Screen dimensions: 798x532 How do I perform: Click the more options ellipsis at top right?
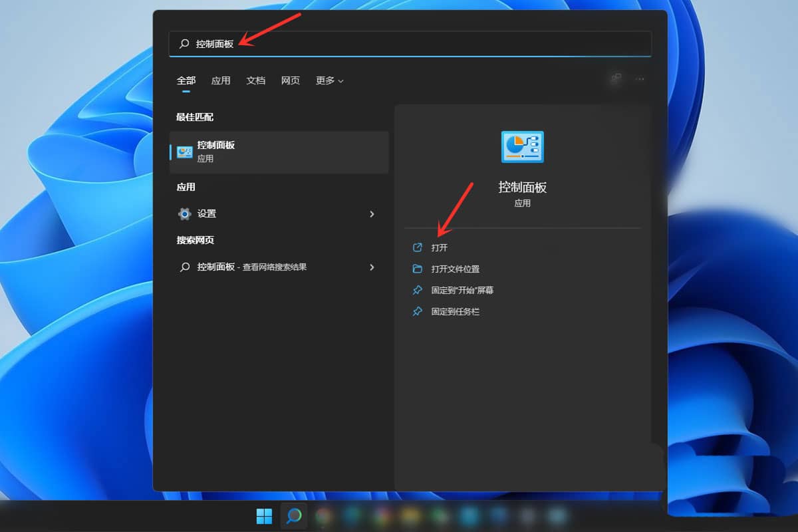pos(640,79)
